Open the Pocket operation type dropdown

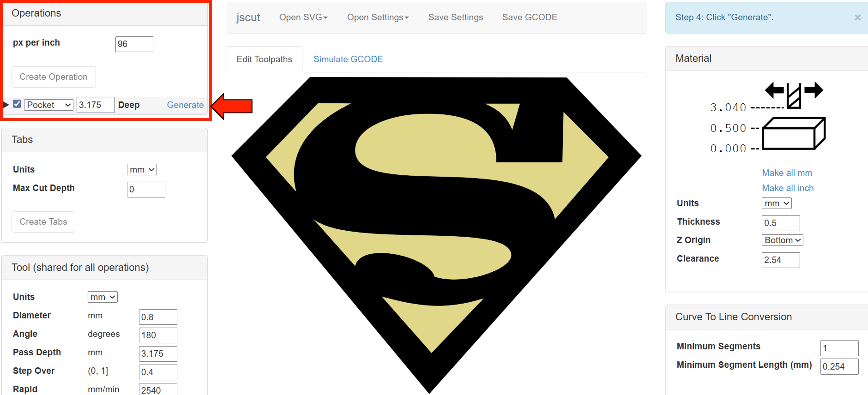pos(49,105)
